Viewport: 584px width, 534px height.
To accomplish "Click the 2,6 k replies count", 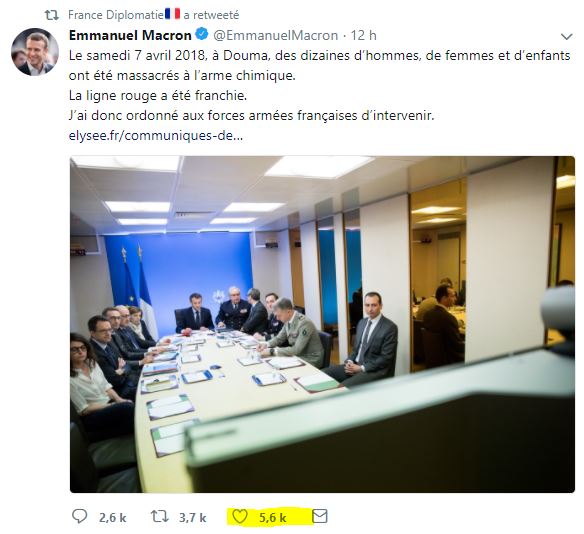I will (112, 518).
